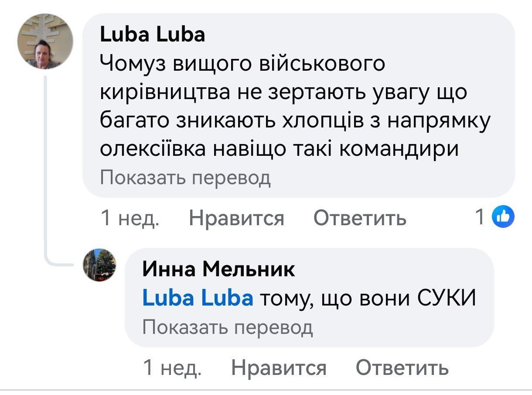Show translation of Инна Мельник's reply

click(228, 326)
